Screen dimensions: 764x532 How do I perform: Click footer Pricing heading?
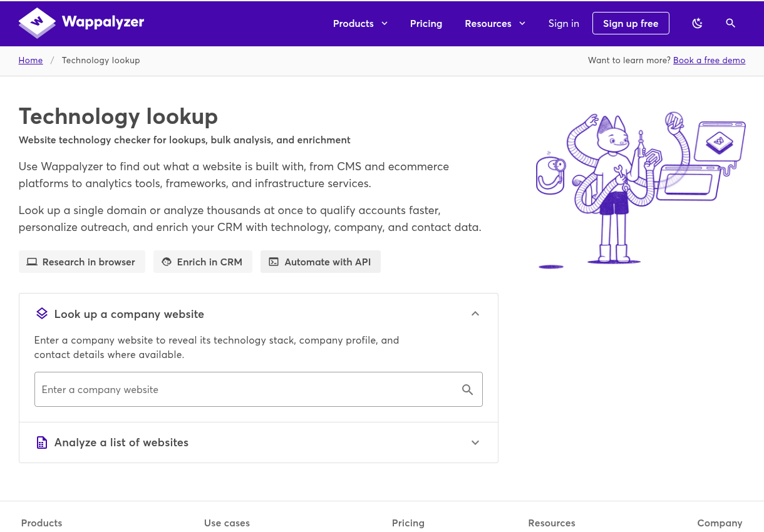click(408, 523)
